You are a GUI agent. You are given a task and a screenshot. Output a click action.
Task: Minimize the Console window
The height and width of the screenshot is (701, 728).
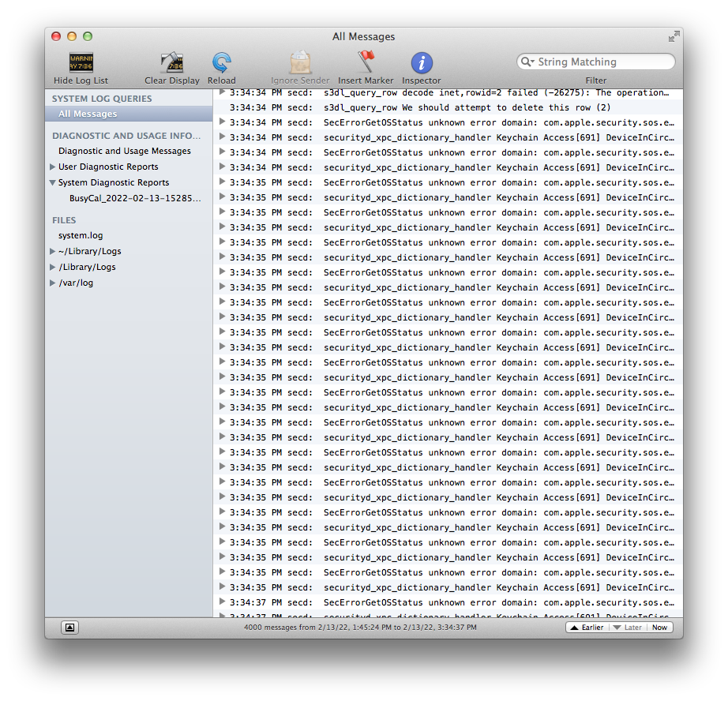[x=72, y=36]
